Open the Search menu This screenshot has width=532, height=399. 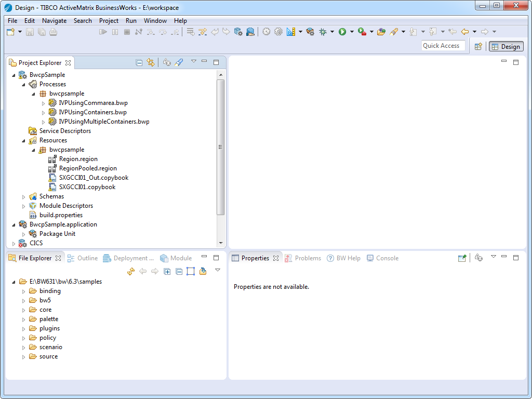point(83,21)
